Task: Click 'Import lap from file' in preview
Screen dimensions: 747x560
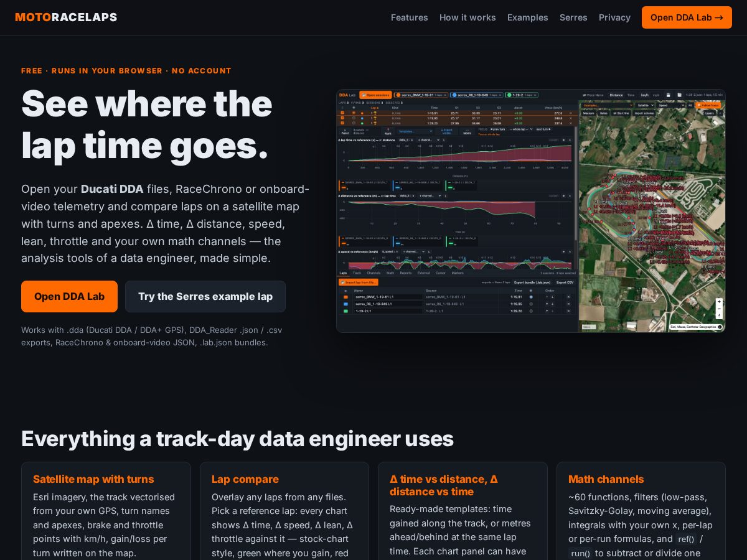Action: (x=359, y=282)
